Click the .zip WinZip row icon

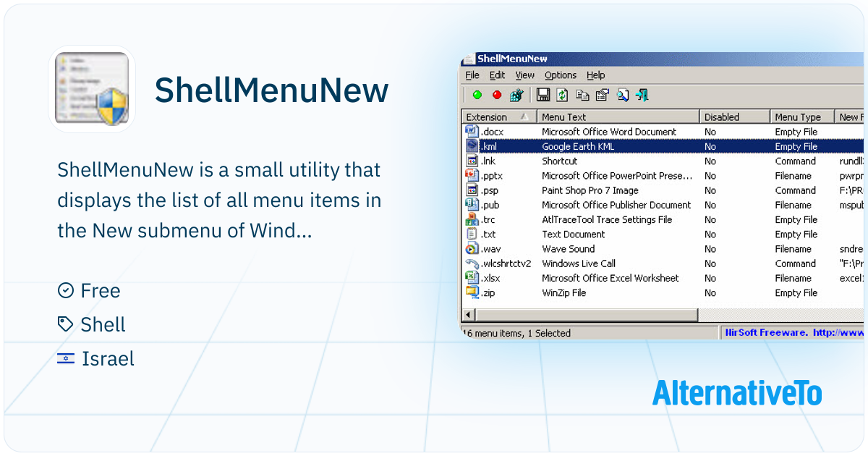pos(472,292)
